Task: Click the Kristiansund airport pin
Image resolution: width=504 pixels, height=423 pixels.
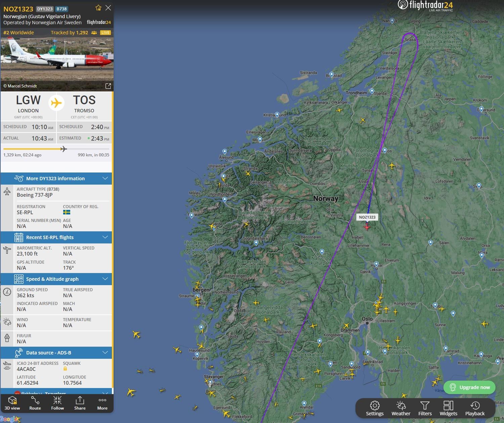Action: click(x=277, y=114)
